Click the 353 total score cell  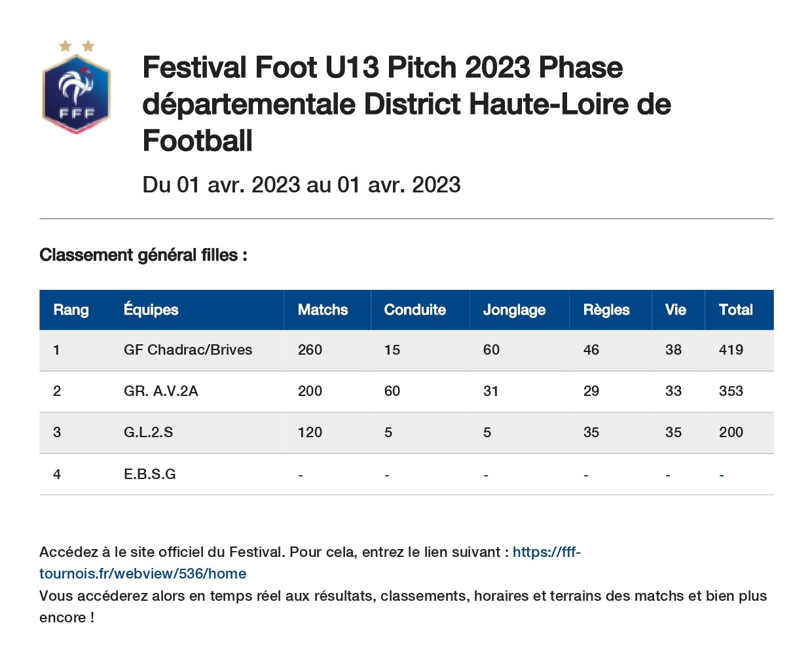tap(731, 391)
